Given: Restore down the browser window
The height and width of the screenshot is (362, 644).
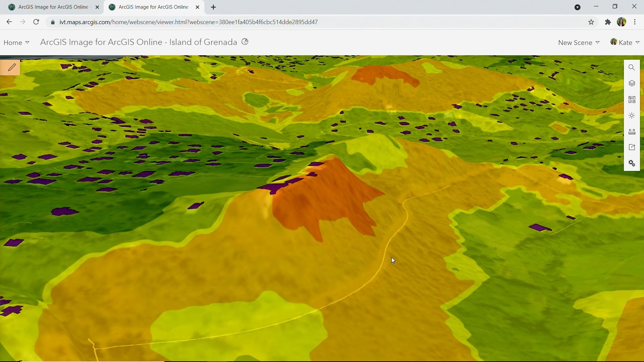Looking at the screenshot, I should [x=615, y=7].
